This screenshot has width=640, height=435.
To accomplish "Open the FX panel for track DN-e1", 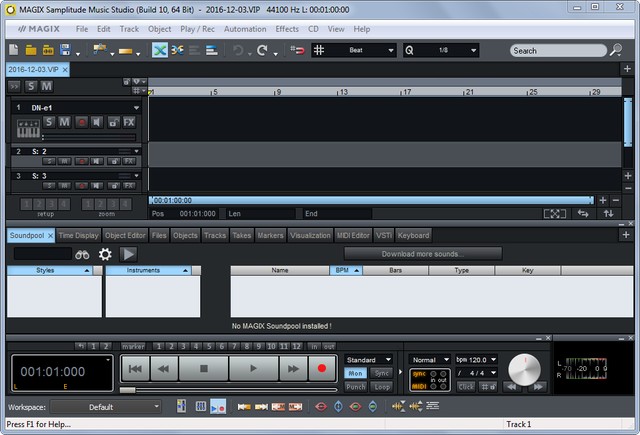I will [129, 122].
